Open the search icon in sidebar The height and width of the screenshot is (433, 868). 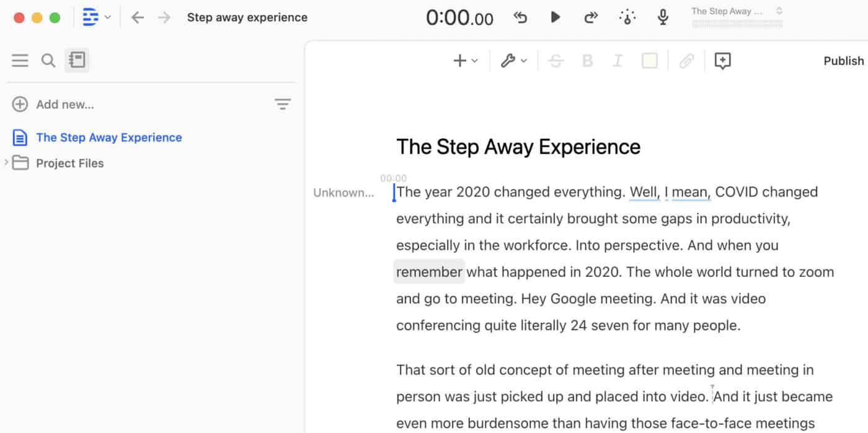pyautogui.click(x=48, y=60)
